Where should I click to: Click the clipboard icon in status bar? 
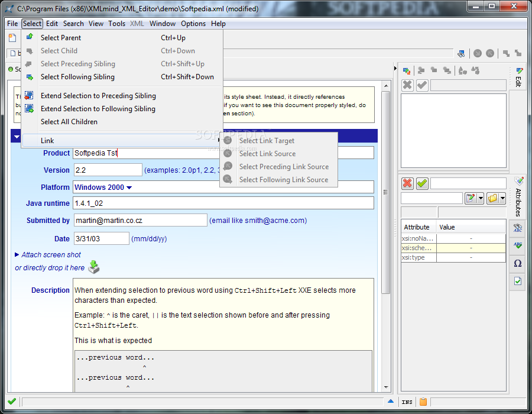coord(423,402)
